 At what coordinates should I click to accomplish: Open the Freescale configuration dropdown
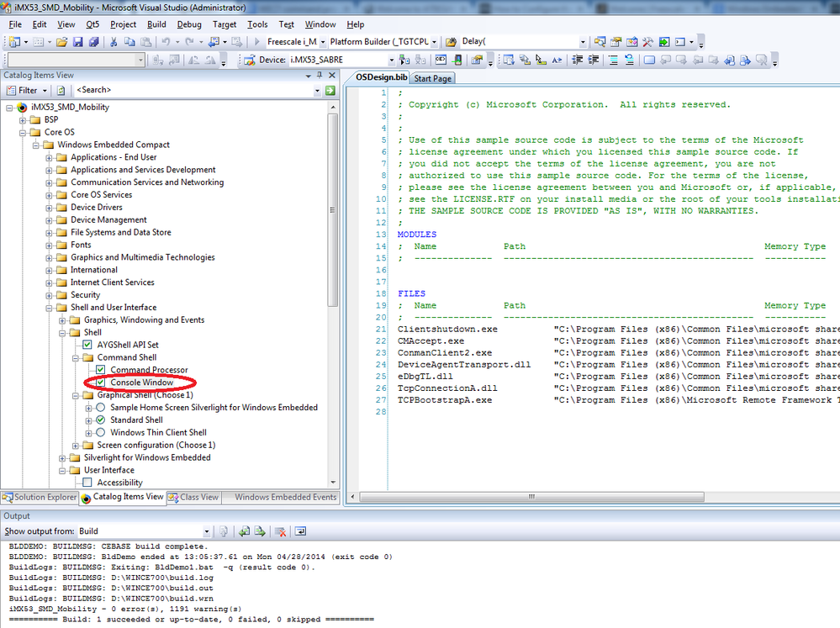(x=323, y=42)
